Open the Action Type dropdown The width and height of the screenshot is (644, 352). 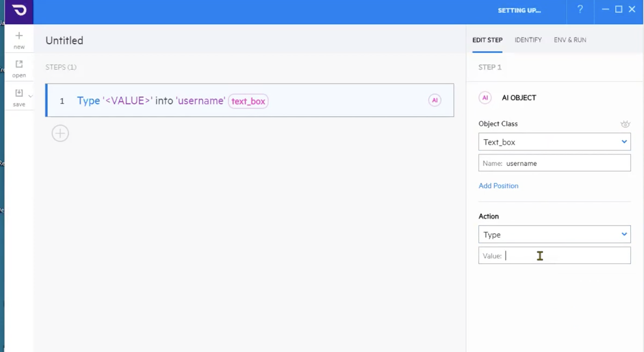point(554,234)
